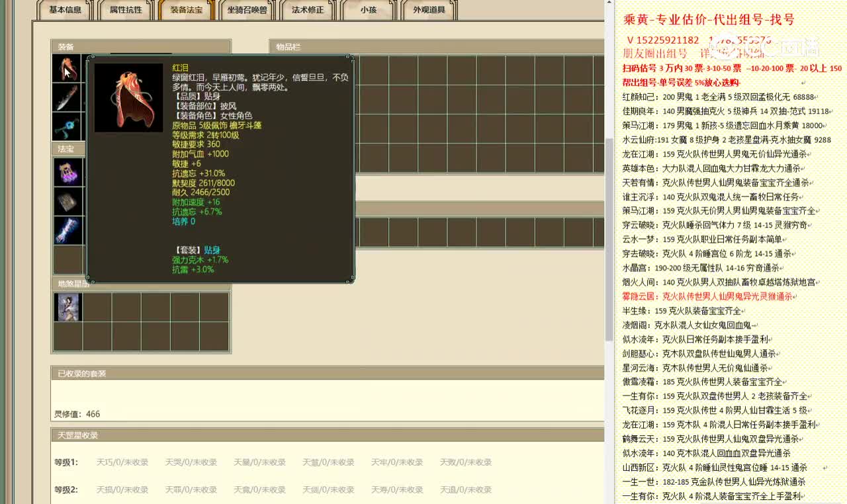The height and width of the screenshot is (504, 847).
Task: Click the 红泪 item name in tooltip
Action: coord(180,68)
